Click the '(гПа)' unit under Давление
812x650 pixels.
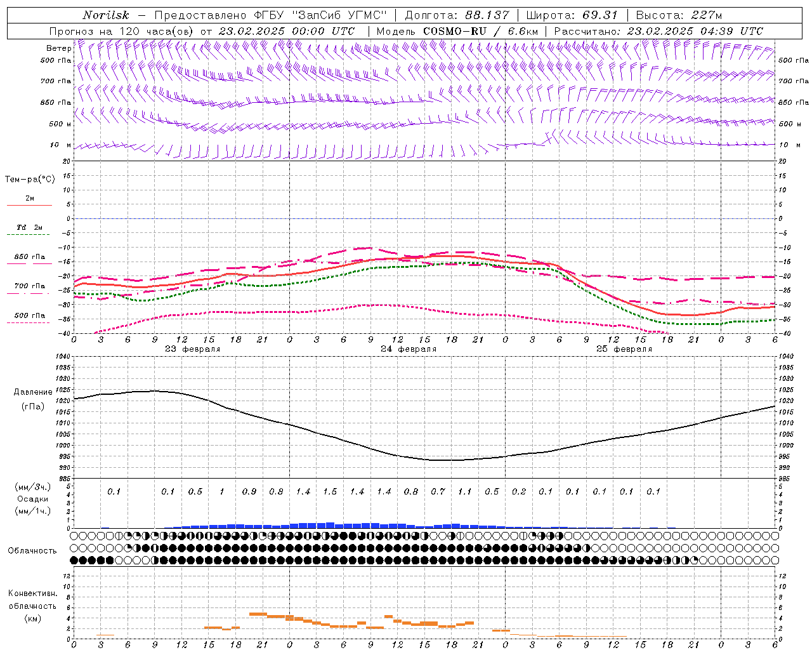pyautogui.click(x=33, y=407)
